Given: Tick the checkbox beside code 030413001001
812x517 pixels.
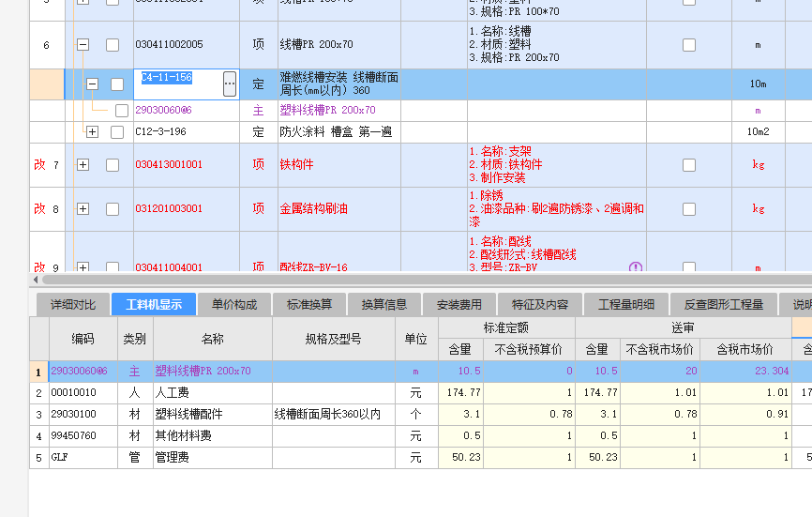Looking at the screenshot, I should pos(113,165).
